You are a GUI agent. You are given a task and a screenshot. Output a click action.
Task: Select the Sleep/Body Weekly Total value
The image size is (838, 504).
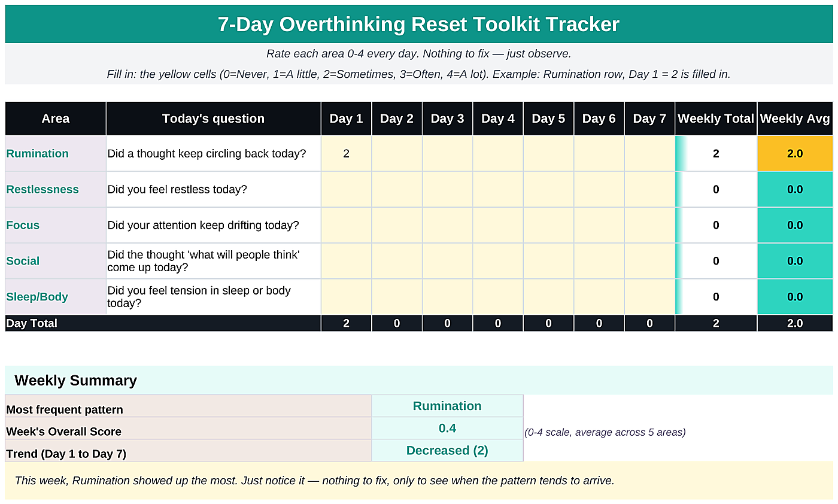(716, 297)
